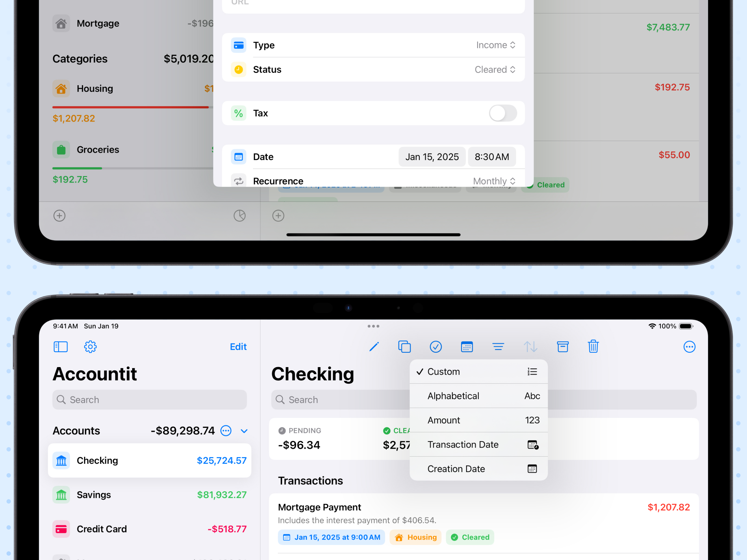Click the Groceries budget progress bar
This screenshot has height=560, width=747.
133,168
